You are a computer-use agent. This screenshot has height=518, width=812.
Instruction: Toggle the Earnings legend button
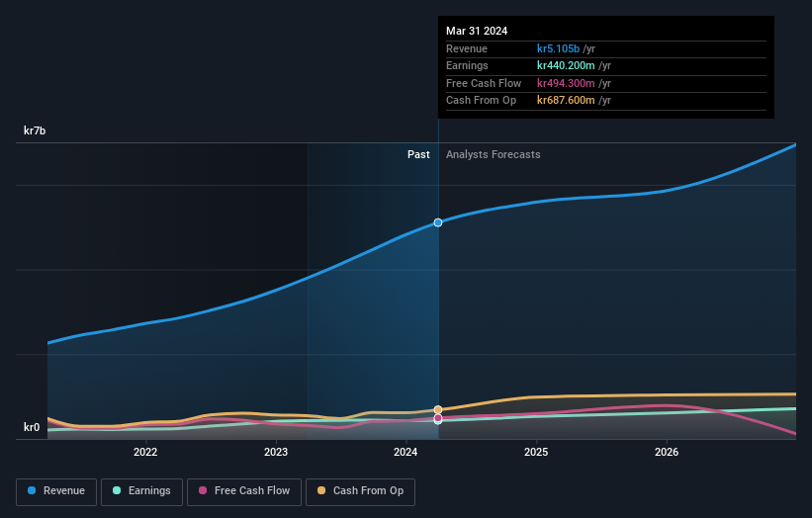(141, 491)
